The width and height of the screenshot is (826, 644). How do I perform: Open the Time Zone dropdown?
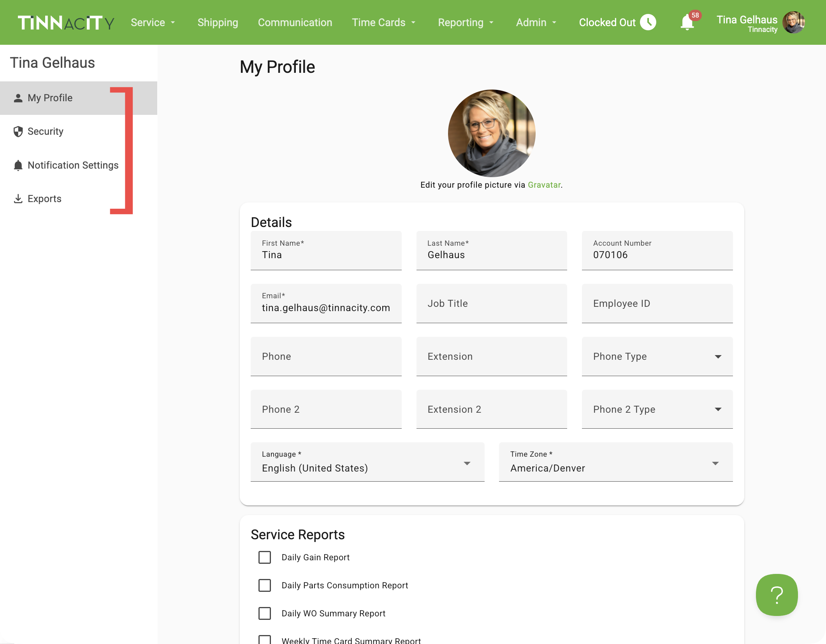click(x=616, y=463)
